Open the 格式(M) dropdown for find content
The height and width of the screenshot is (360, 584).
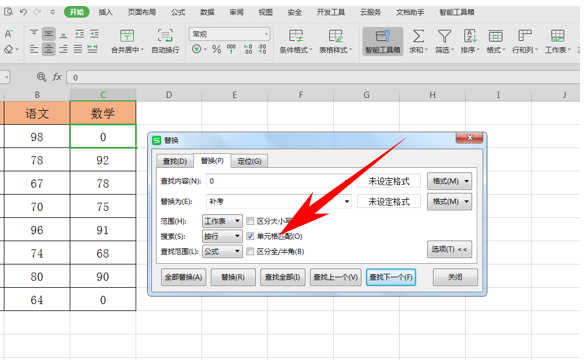450,181
